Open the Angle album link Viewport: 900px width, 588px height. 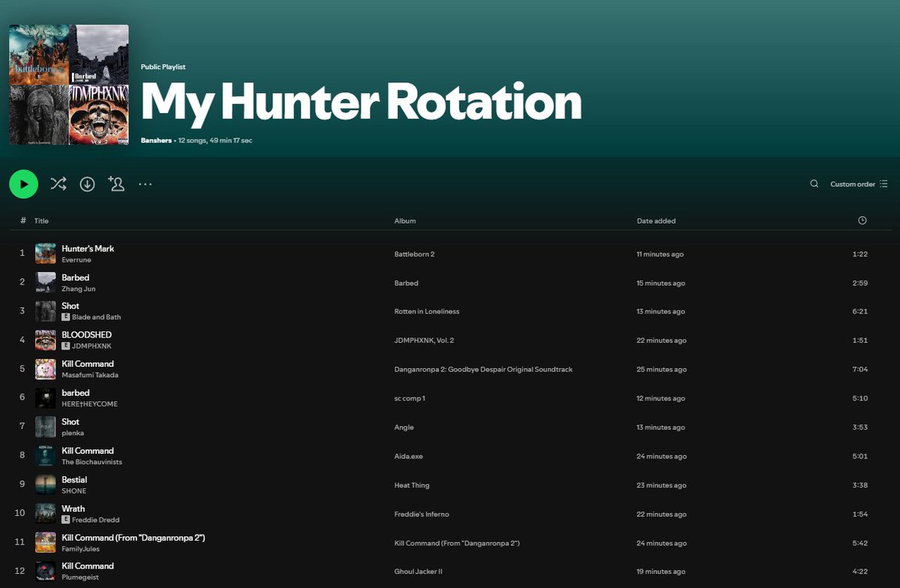[404, 427]
